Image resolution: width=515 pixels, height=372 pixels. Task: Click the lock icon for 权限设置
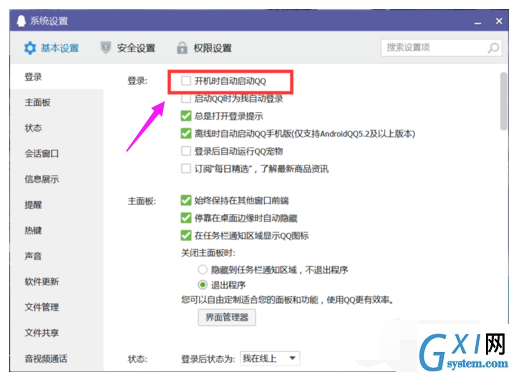(182, 48)
